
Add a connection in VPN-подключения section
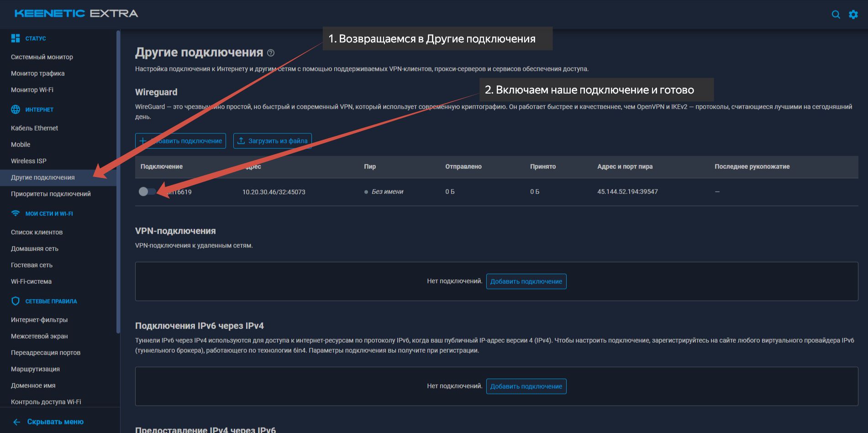526,282
